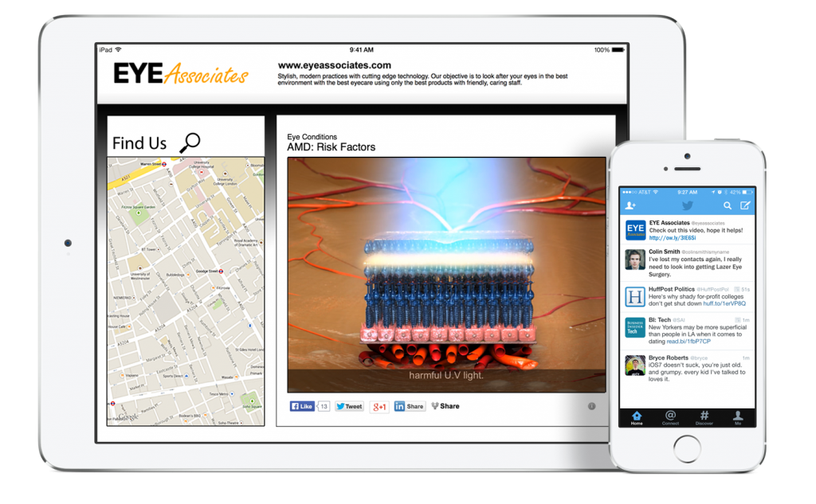
Task: Tap the AT&T carrier signal indicator
Action: (x=637, y=192)
